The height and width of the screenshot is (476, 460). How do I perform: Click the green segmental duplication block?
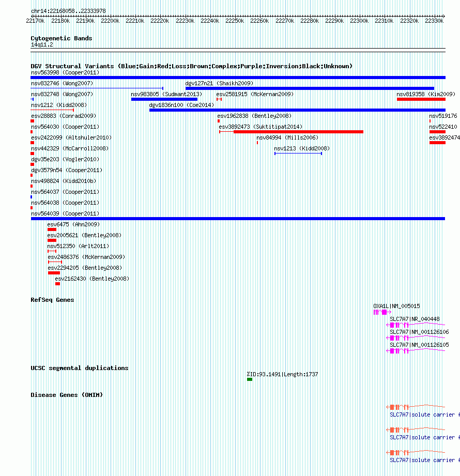[x=250, y=379]
